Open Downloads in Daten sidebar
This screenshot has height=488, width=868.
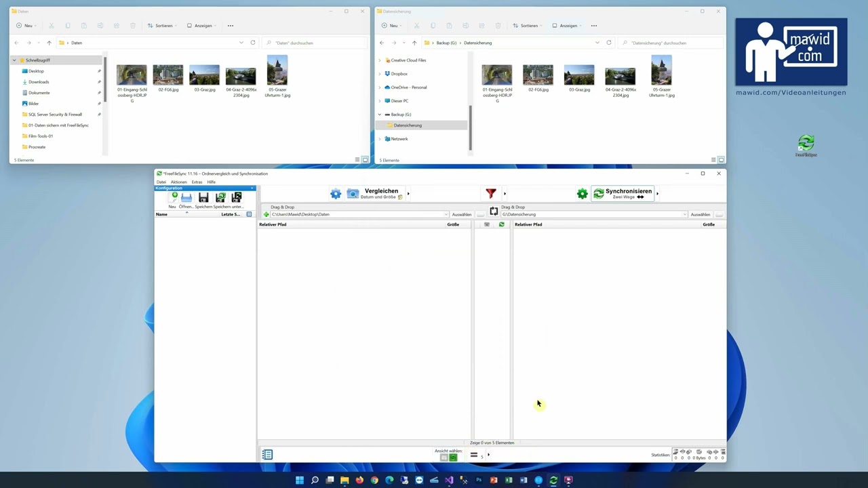click(39, 82)
